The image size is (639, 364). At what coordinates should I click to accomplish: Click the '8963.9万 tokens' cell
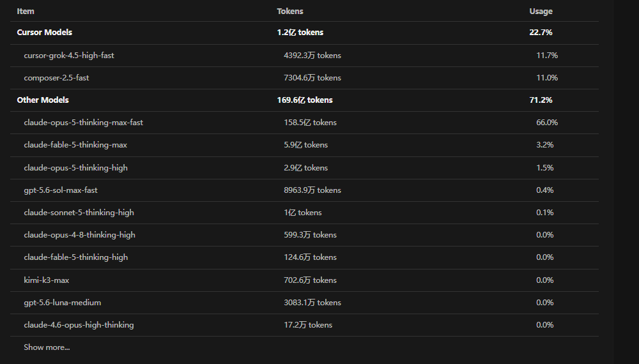click(x=312, y=190)
